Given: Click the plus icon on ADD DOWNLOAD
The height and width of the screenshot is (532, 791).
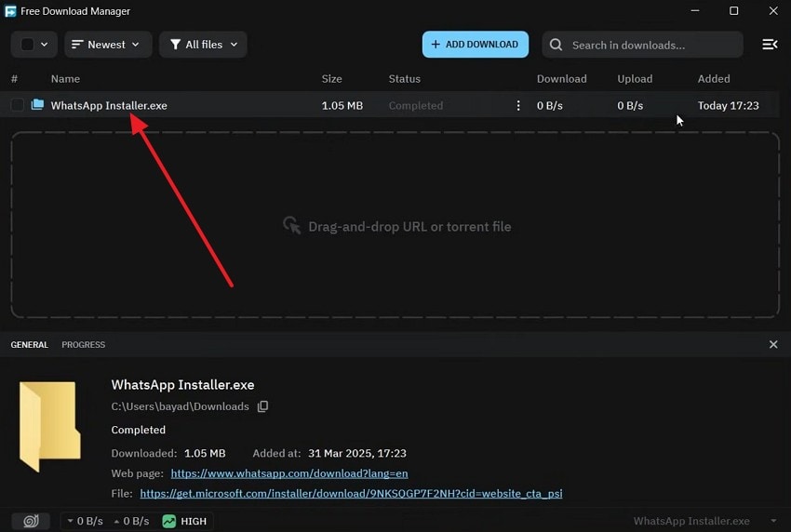Looking at the screenshot, I should point(436,45).
